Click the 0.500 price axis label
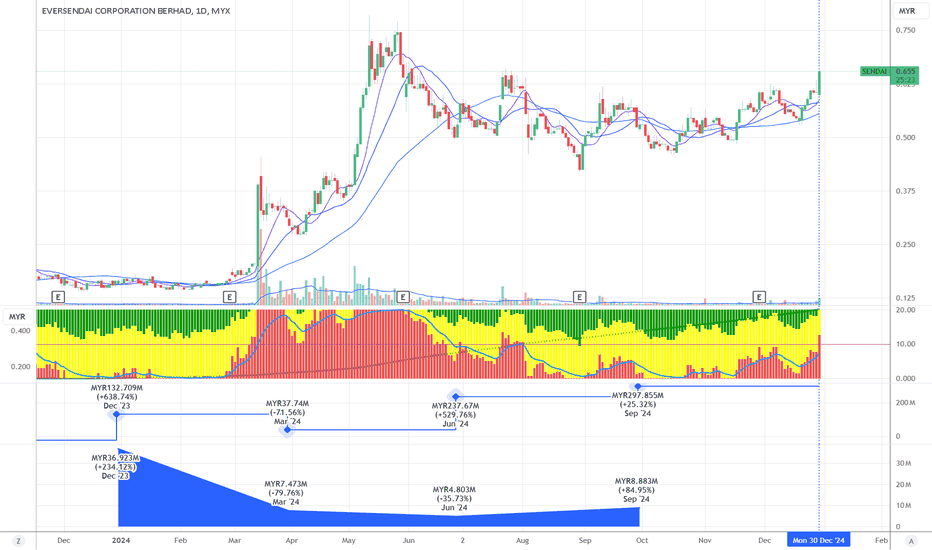This screenshot has width=932, height=550. [905, 137]
